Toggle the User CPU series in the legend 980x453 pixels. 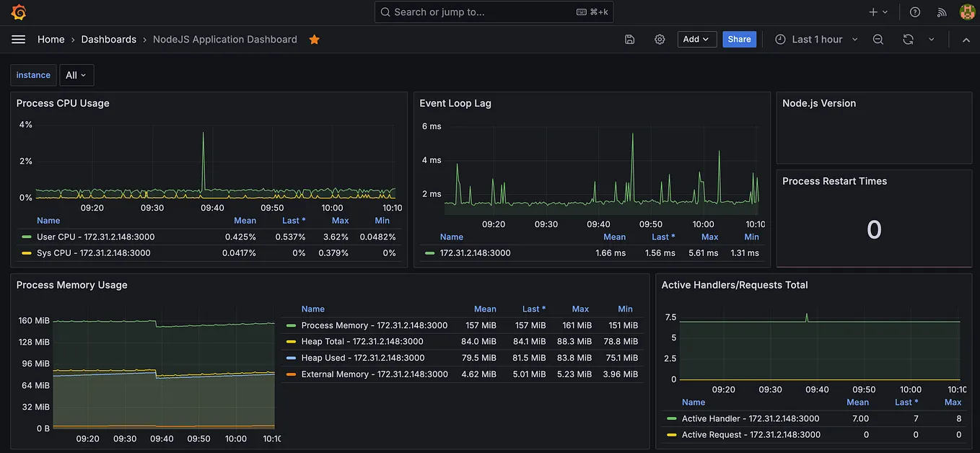click(79, 237)
